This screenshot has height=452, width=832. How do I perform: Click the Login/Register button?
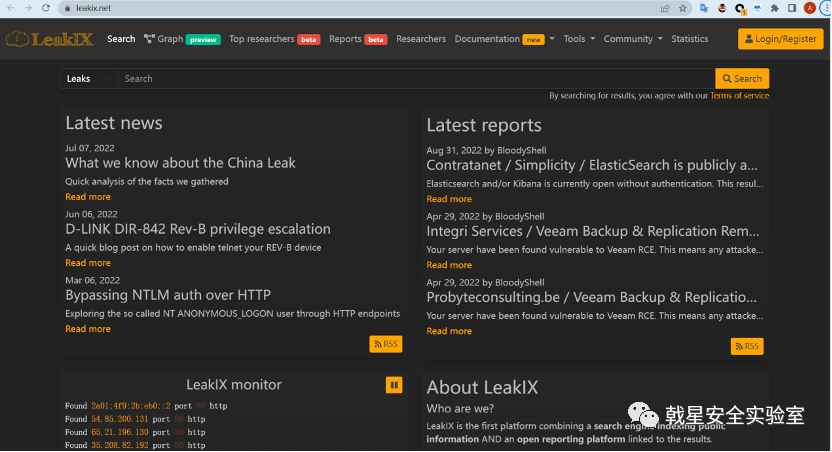click(x=781, y=39)
